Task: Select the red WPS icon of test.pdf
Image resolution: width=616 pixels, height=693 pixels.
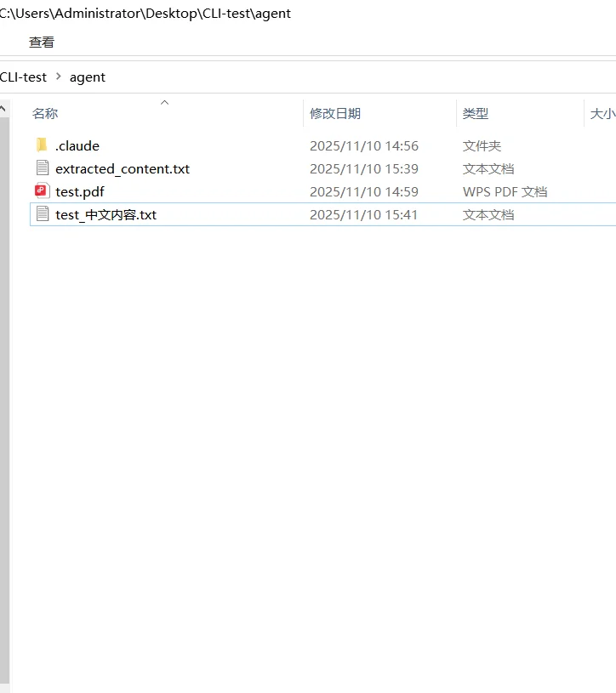Action: tap(42, 191)
